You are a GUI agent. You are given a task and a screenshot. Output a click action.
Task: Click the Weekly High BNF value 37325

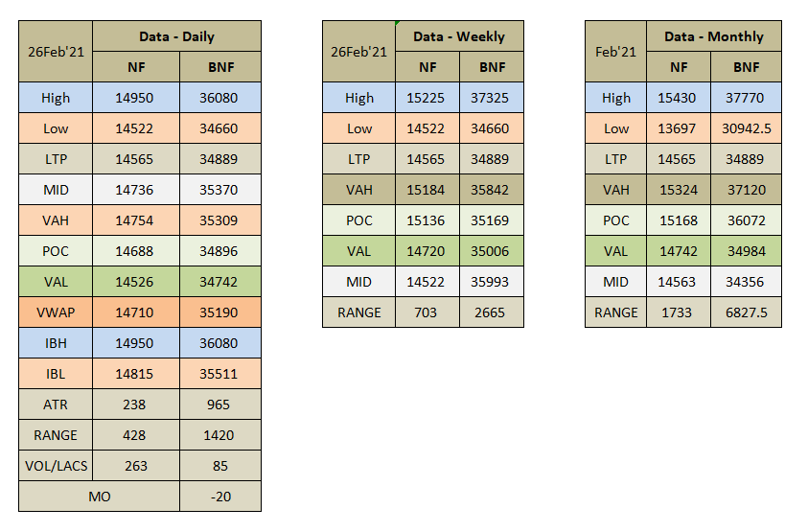coord(491,98)
